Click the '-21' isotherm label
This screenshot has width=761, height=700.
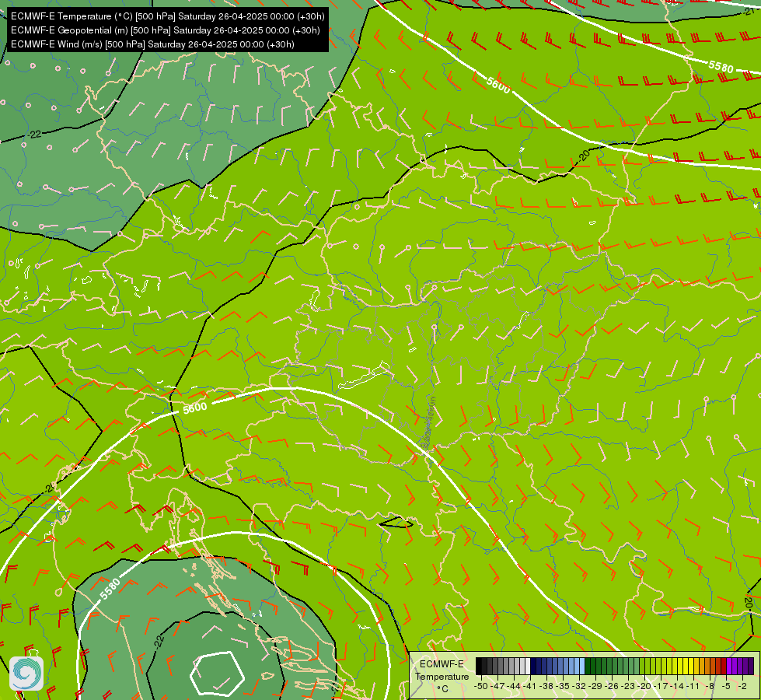[x=750, y=11]
